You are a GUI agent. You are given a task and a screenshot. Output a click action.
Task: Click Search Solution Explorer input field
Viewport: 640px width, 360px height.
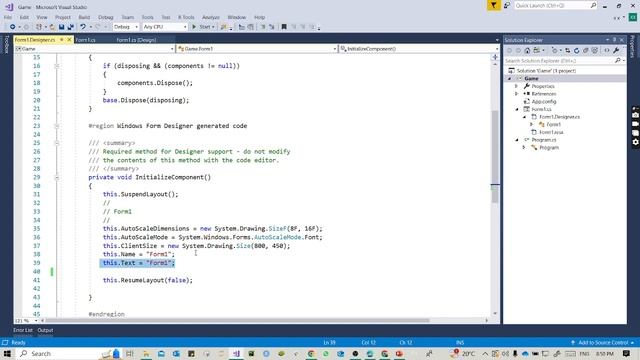tap(565, 61)
